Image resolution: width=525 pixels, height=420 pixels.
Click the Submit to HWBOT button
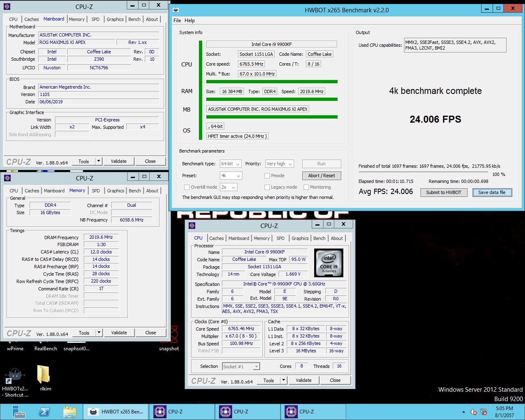(444, 192)
